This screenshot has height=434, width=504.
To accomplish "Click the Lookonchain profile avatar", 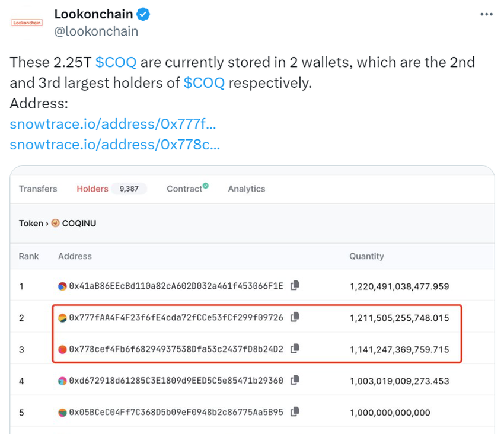I will pos(28,23).
